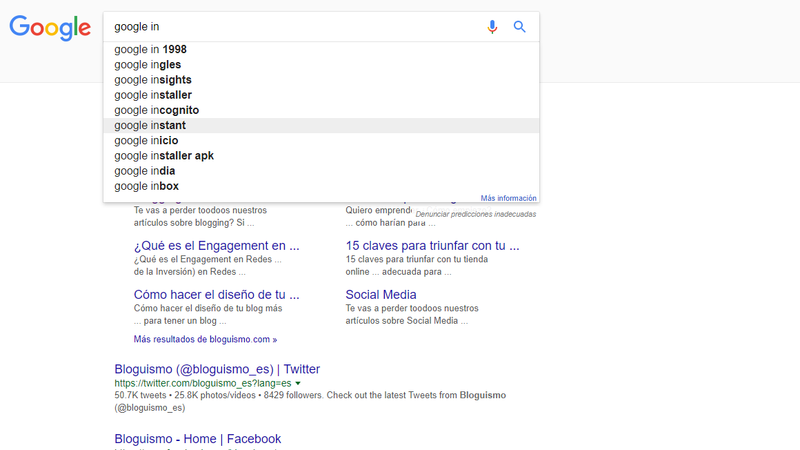
Task: Click 'Denunciar predicciones inadecuadas' link
Action: 476,214
